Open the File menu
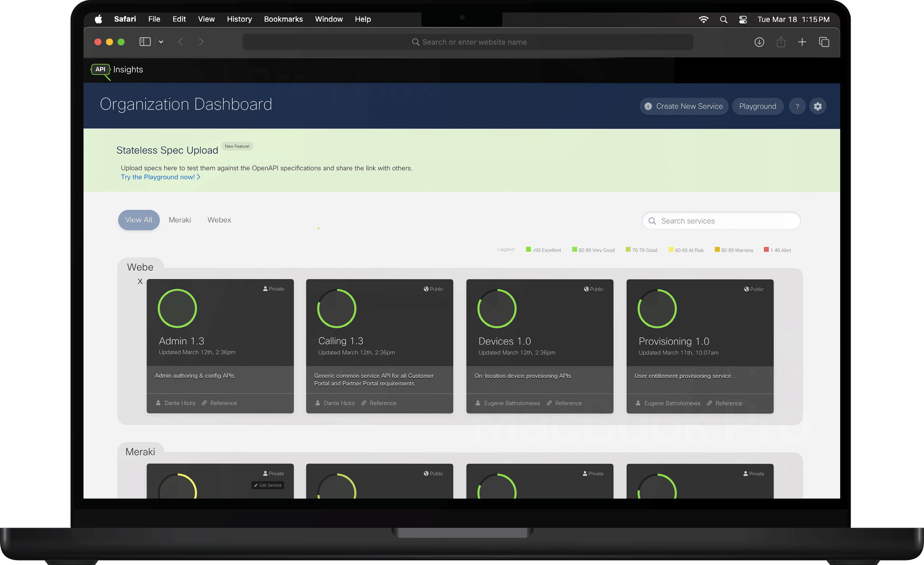Image resolution: width=924 pixels, height=565 pixels. pyautogui.click(x=154, y=19)
